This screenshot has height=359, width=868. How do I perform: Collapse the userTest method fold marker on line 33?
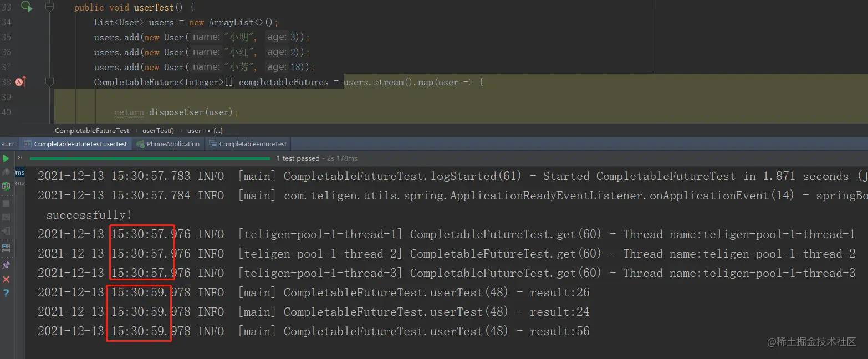49,7
